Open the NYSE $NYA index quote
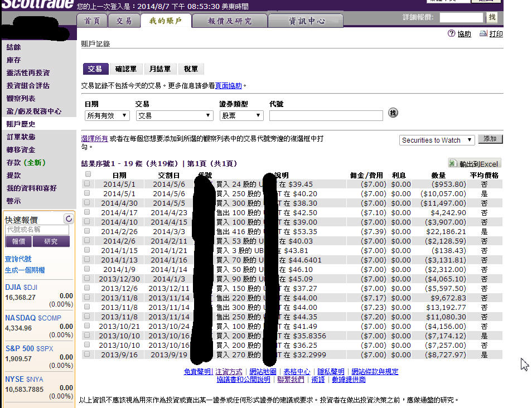 tap(24, 379)
